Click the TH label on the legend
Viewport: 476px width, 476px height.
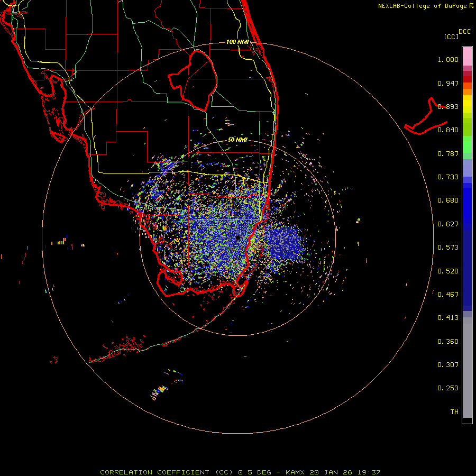coord(454,412)
